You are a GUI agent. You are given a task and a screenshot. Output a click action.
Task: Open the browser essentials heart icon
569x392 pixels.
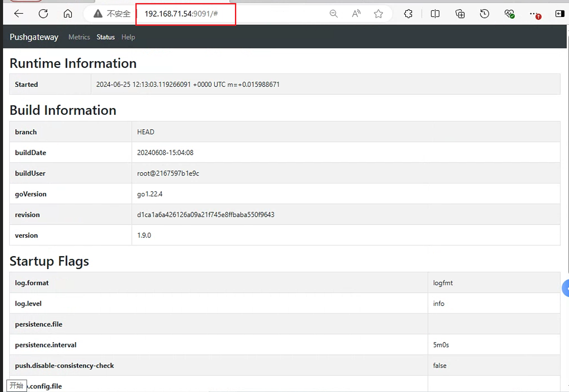509,14
